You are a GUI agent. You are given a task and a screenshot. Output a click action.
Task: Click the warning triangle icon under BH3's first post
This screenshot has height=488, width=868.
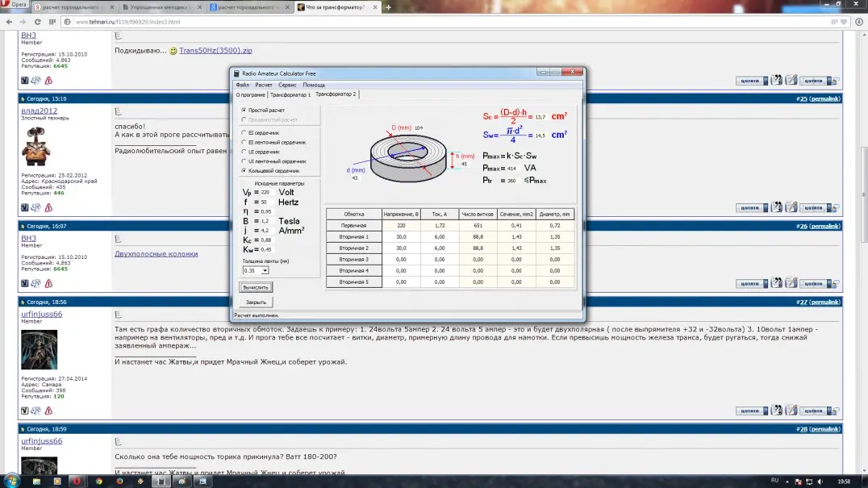(x=48, y=81)
